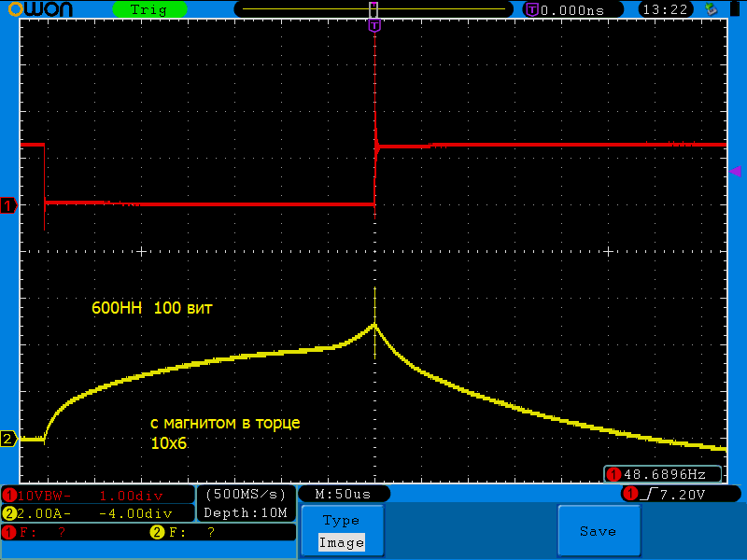Click the USB connection status icon
This screenshot has width=747, height=560.
pyautogui.click(x=712, y=9)
